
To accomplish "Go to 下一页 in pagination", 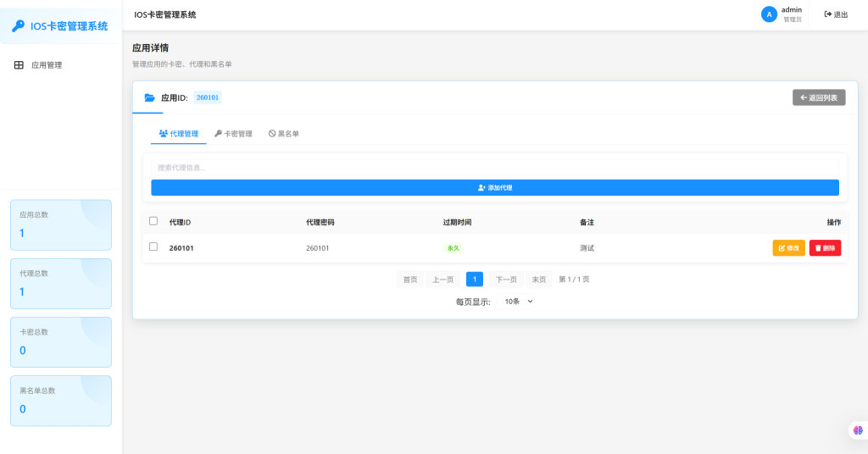I will click(x=506, y=280).
